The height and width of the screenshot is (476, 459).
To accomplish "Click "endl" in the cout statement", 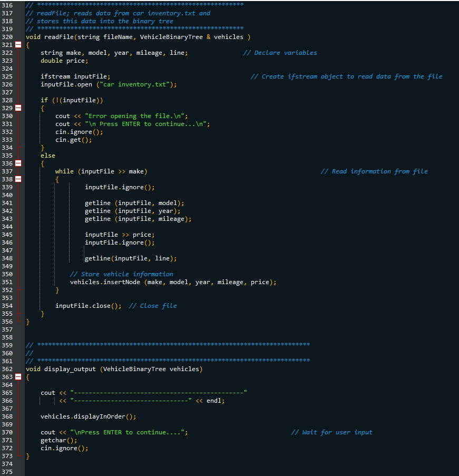I will [214, 401].
